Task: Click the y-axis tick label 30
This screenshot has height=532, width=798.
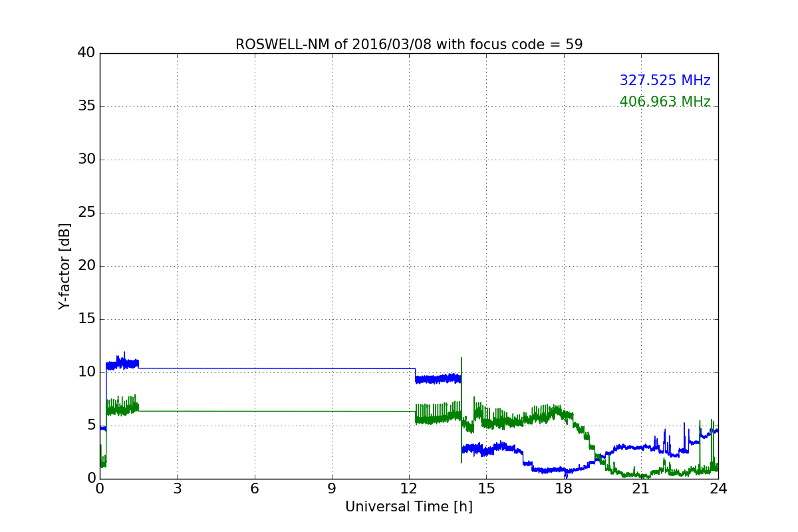Action: [x=86, y=160]
